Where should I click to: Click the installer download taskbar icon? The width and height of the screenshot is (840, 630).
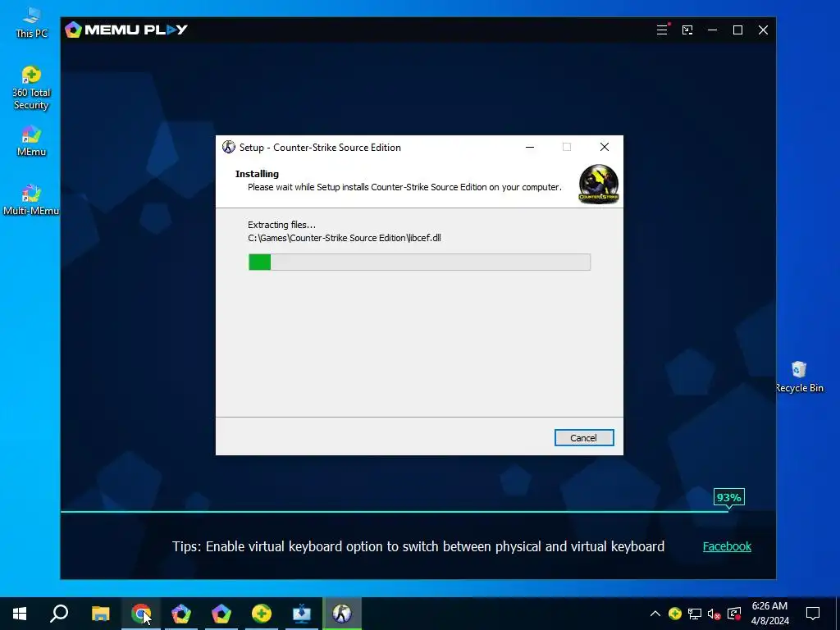click(x=302, y=614)
